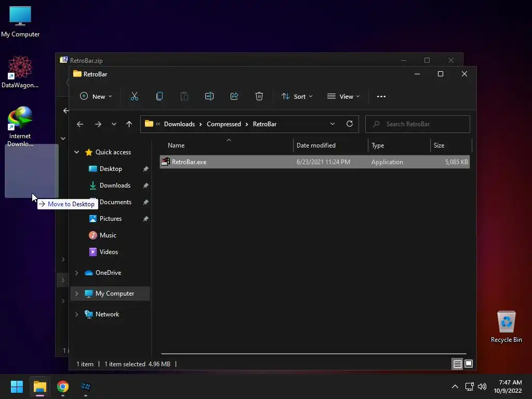Select My Computer desktop icon

[x=20, y=21]
